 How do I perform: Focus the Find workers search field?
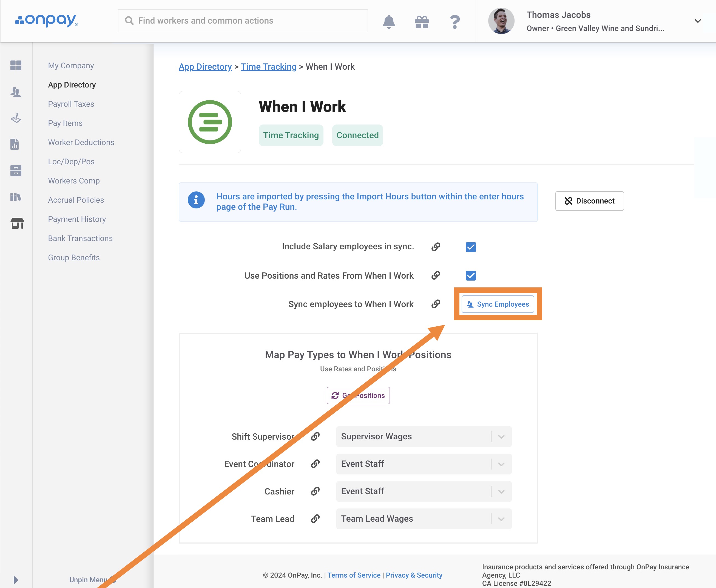click(x=243, y=21)
